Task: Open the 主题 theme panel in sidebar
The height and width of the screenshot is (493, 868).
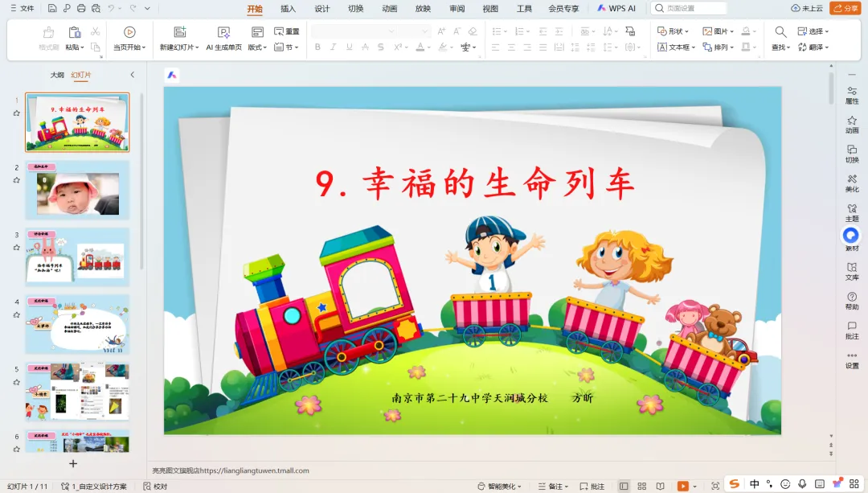Action: 852,212
